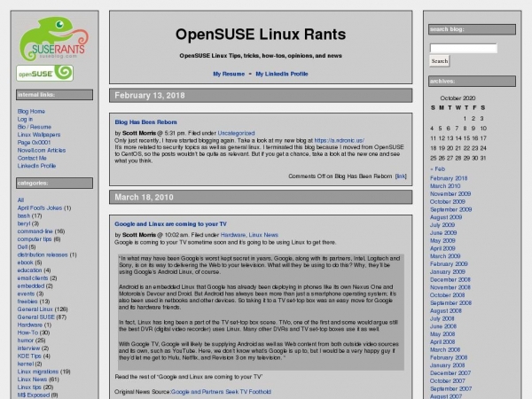Select the Hardware category in sidebar

pos(30,325)
